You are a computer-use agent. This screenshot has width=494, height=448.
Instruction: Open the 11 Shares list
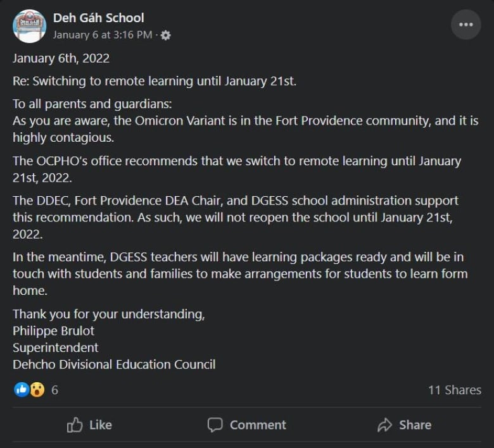pyautogui.click(x=454, y=390)
